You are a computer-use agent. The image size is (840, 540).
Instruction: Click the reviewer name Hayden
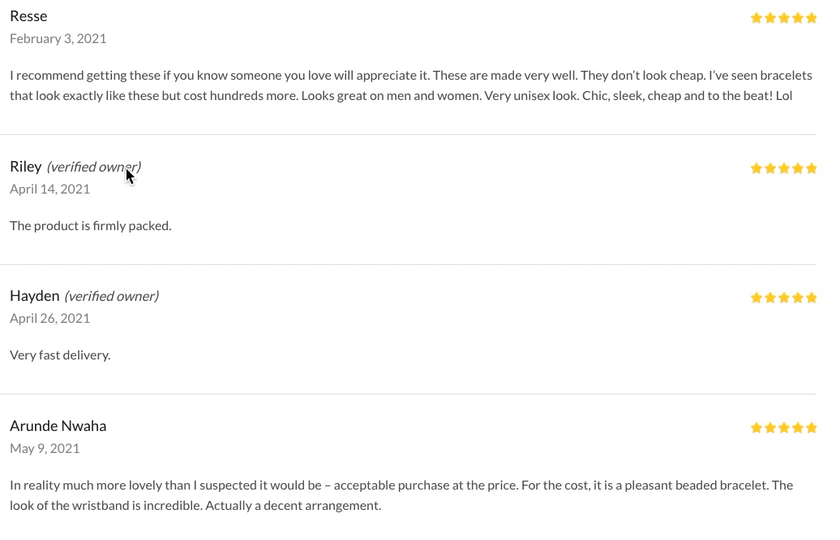[x=34, y=296]
